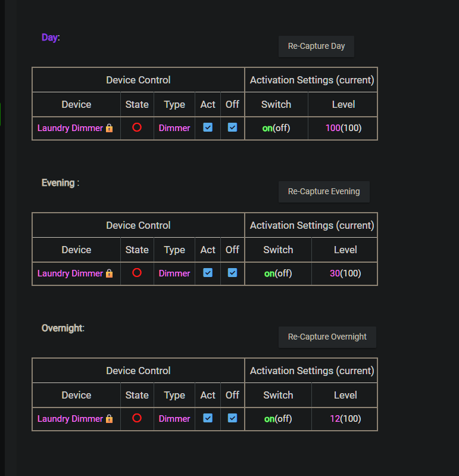Click Dimmer type in Evening table
Viewport: 459px width, 476px height.
click(x=174, y=273)
